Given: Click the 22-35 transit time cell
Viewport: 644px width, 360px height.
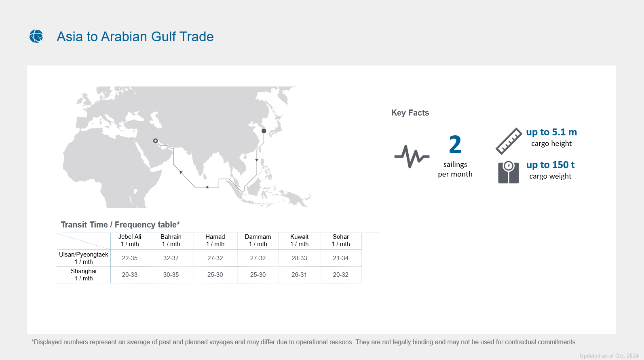Looking at the screenshot, I should [130, 258].
